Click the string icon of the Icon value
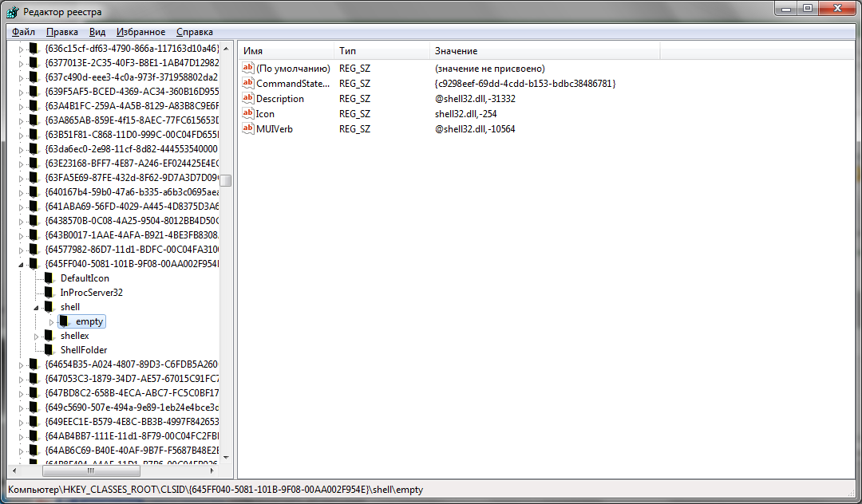 point(248,113)
